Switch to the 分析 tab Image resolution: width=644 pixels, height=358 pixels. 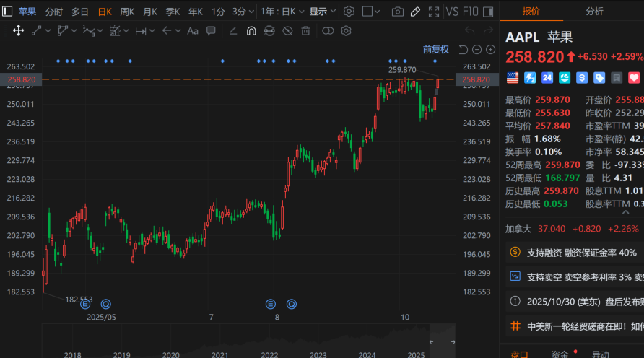(594, 12)
